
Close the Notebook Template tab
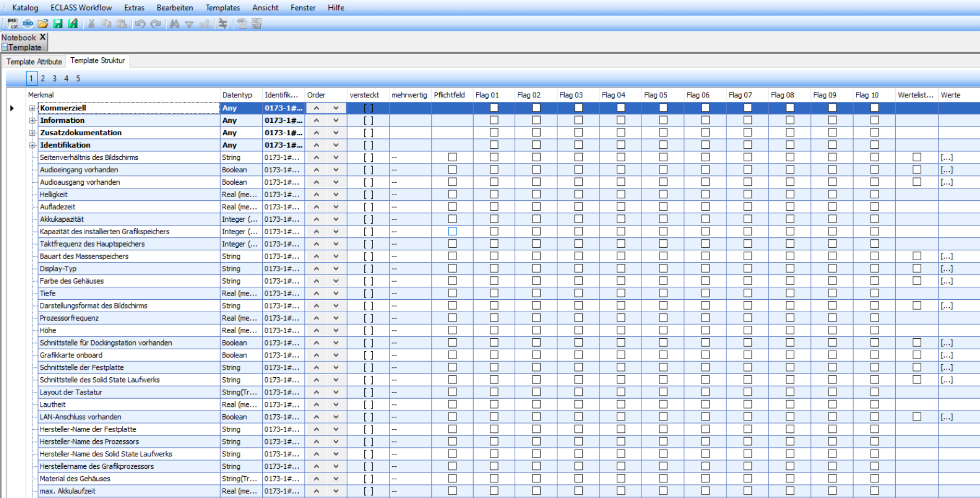[43, 37]
